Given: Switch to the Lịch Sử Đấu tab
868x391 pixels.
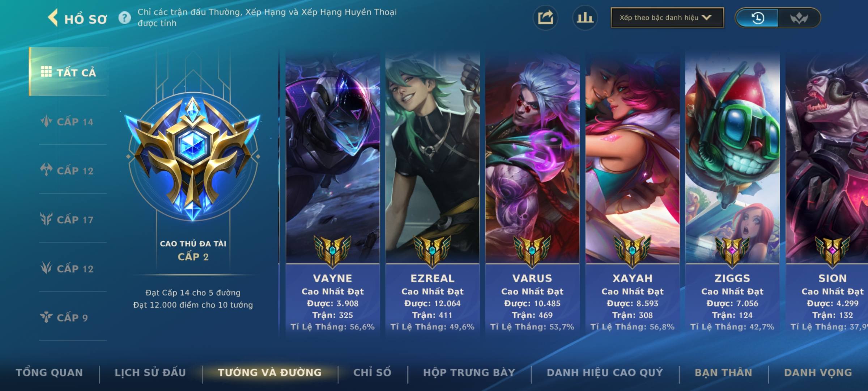Looking at the screenshot, I should [x=150, y=373].
